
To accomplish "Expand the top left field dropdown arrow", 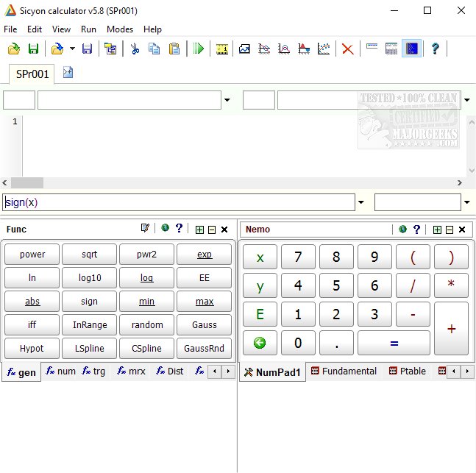I will 227,100.
